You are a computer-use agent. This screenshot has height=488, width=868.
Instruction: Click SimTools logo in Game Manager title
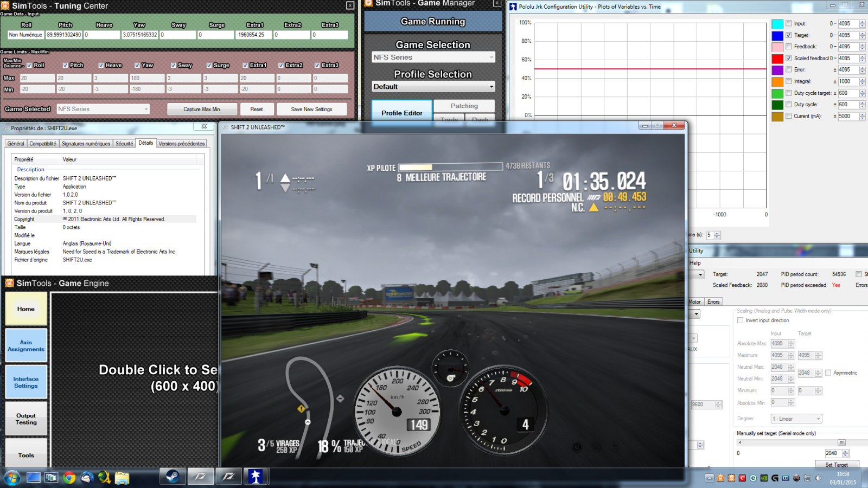click(368, 3)
